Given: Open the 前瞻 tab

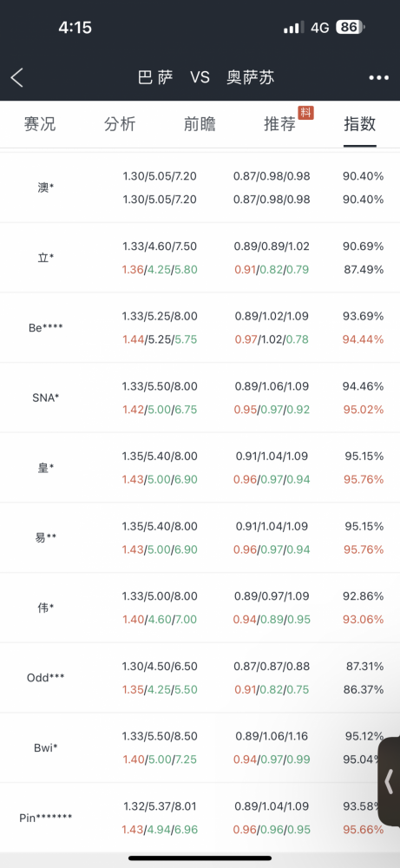Looking at the screenshot, I should (200, 124).
